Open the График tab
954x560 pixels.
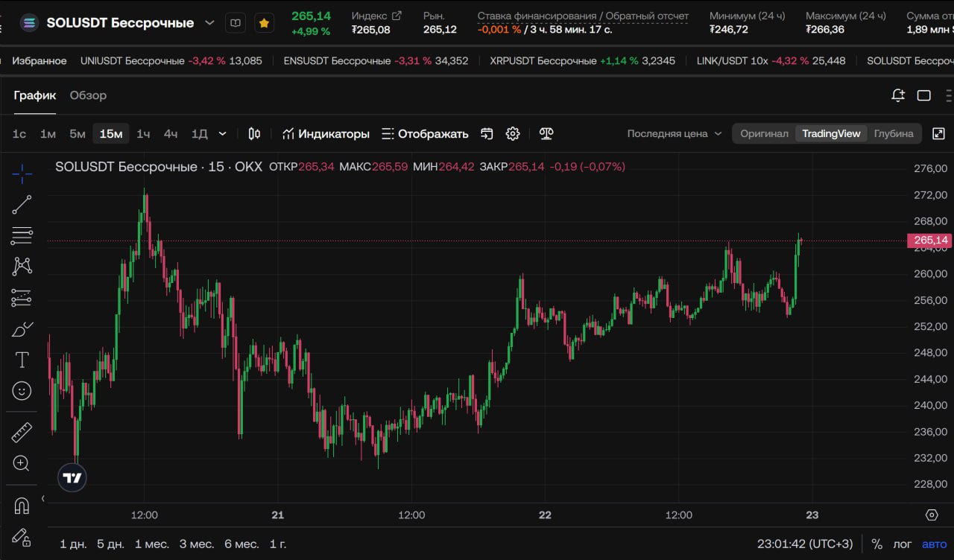34,95
